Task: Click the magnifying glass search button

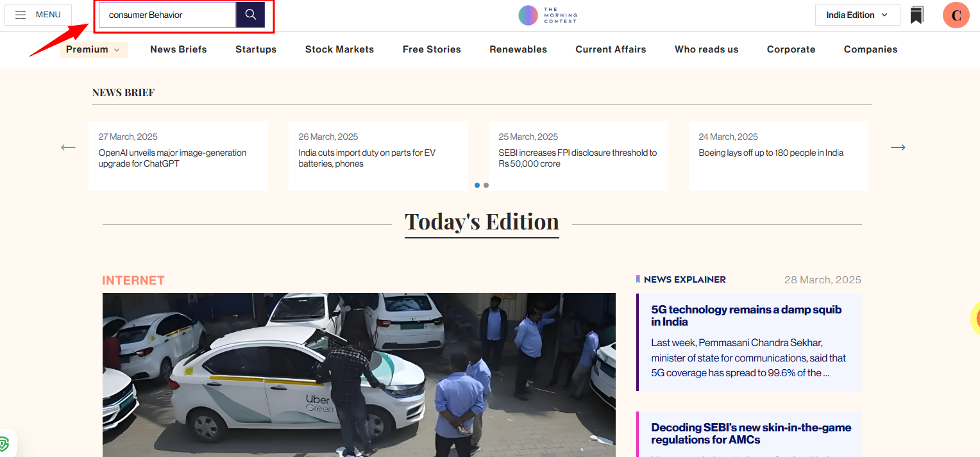Action: click(x=250, y=15)
